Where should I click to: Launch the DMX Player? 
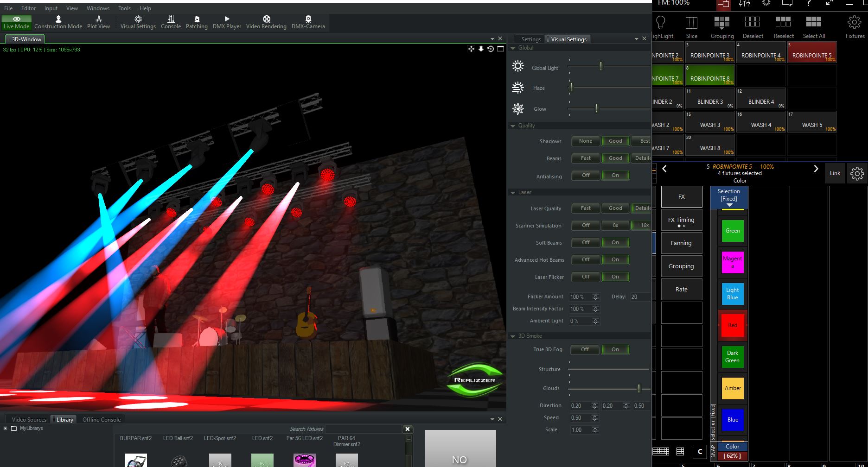click(227, 22)
